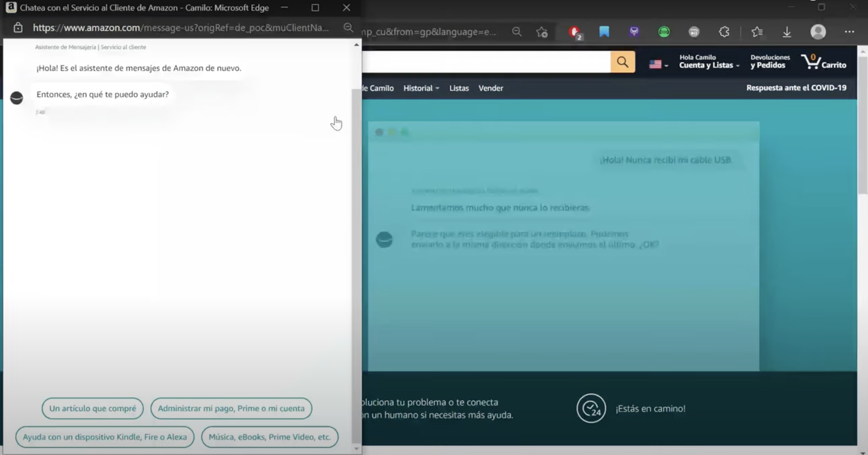Viewport: 868px width, 455px height.
Task: Expand the Cuenta y Listas menu
Action: (709, 62)
